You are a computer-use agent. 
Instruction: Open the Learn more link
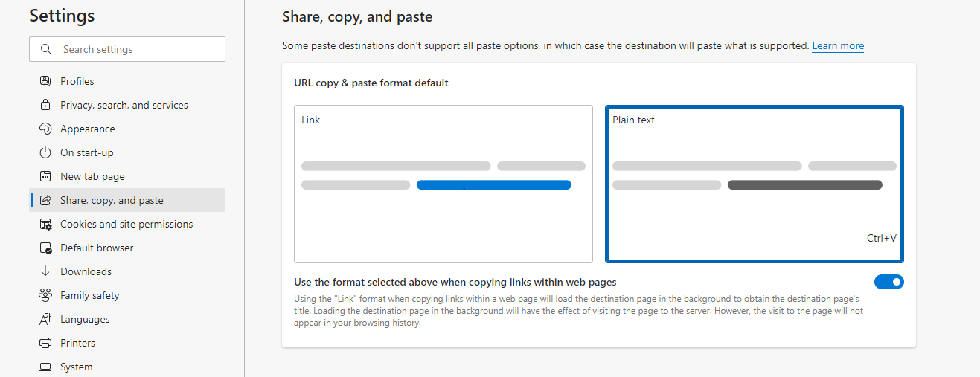click(838, 45)
